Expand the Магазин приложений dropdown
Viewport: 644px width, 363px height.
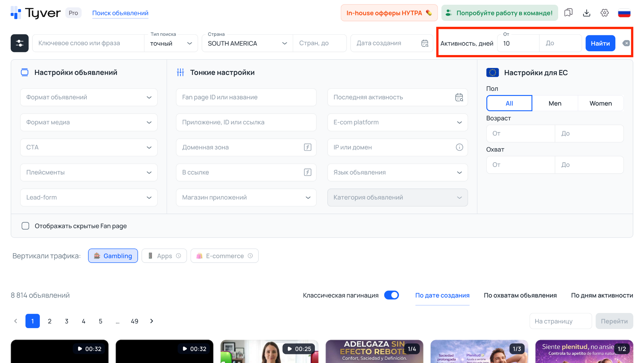pyautogui.click(x=308, y=197)
